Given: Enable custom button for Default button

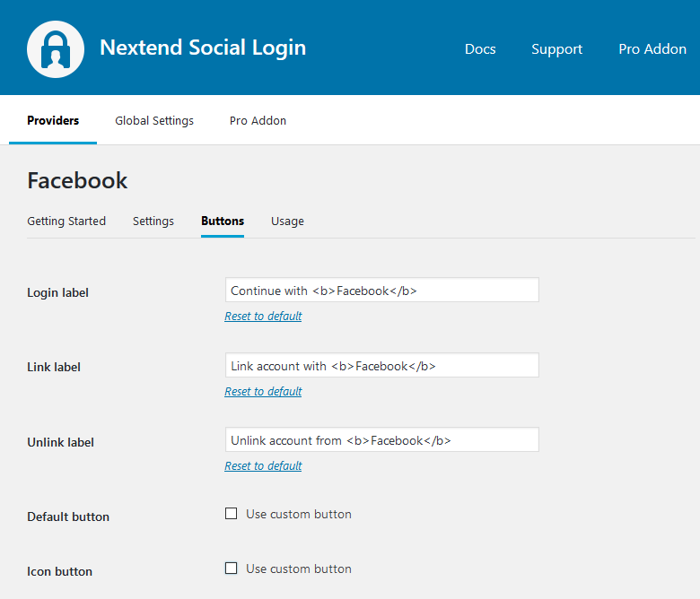Looking at the screenshot, I should pos(232,514).
